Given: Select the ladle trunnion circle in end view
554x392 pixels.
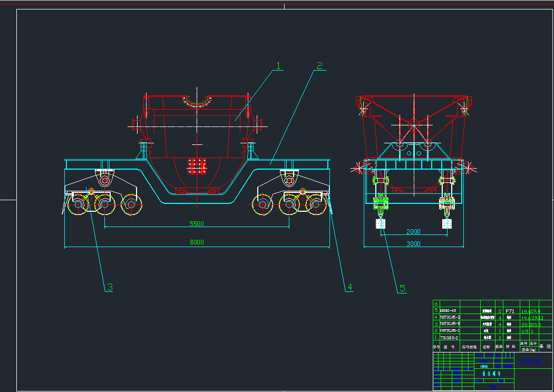Looking at the screenshot, I should pyautogui.click(x=414, y=125).
